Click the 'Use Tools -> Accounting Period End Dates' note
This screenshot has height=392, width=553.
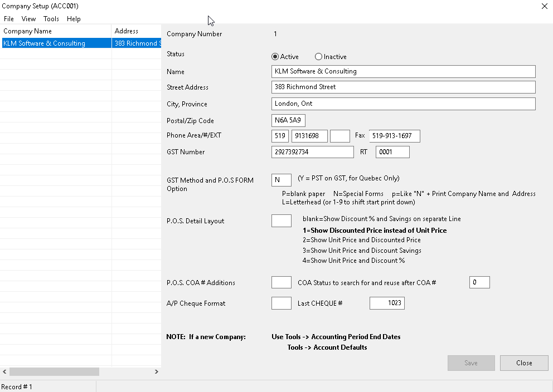[x=336, y=337]
